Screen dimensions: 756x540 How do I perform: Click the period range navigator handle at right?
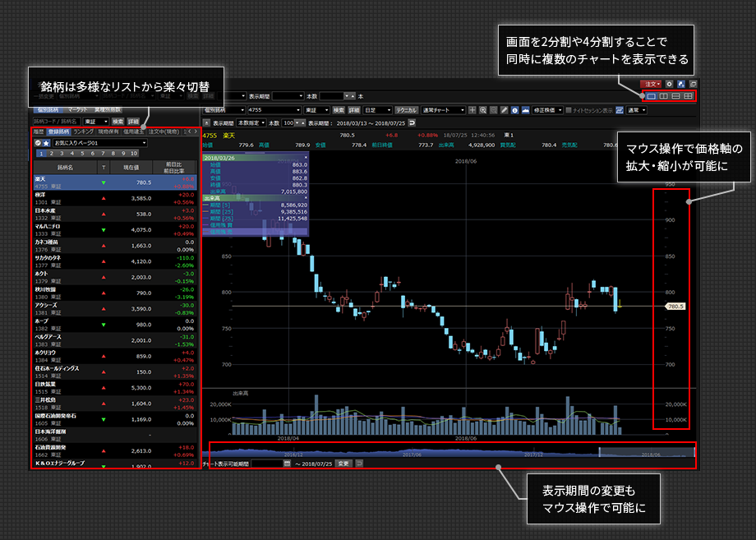(x=694, y=452)
